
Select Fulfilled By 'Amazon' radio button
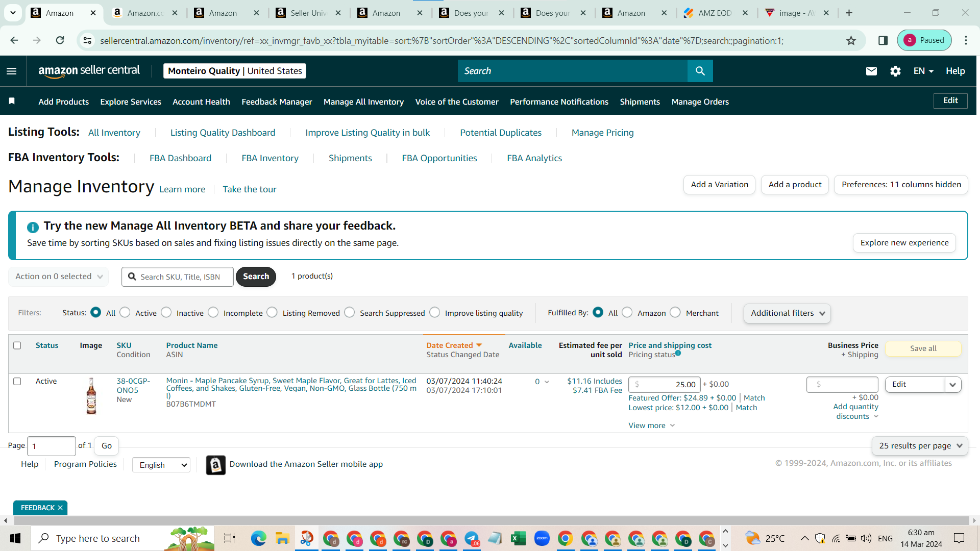pos(627,312)
